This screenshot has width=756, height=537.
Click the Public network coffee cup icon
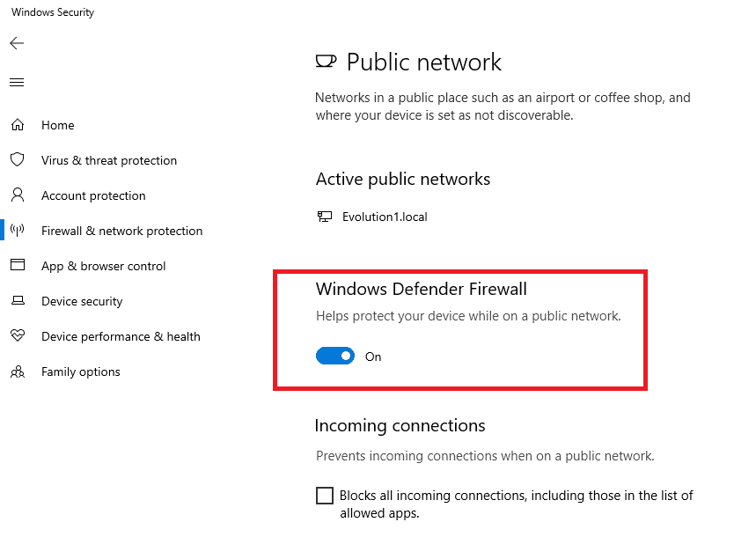point(326,62)
